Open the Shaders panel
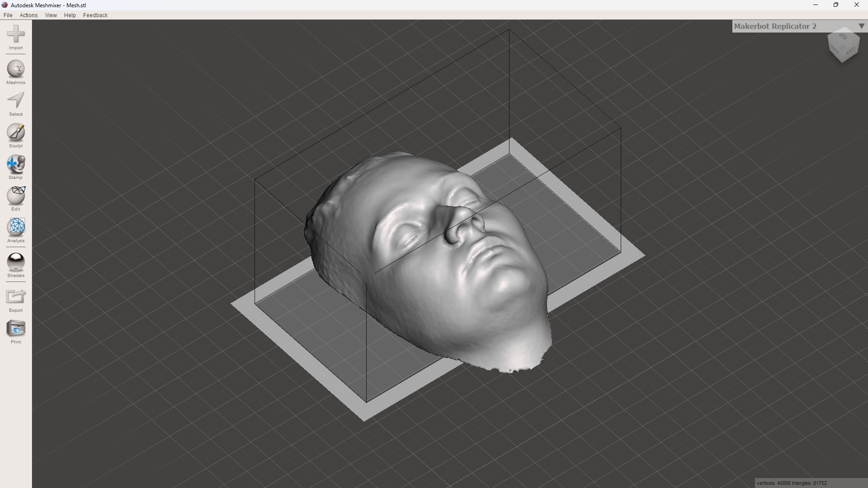The image size is (868, 488). [x=16, y=262]
